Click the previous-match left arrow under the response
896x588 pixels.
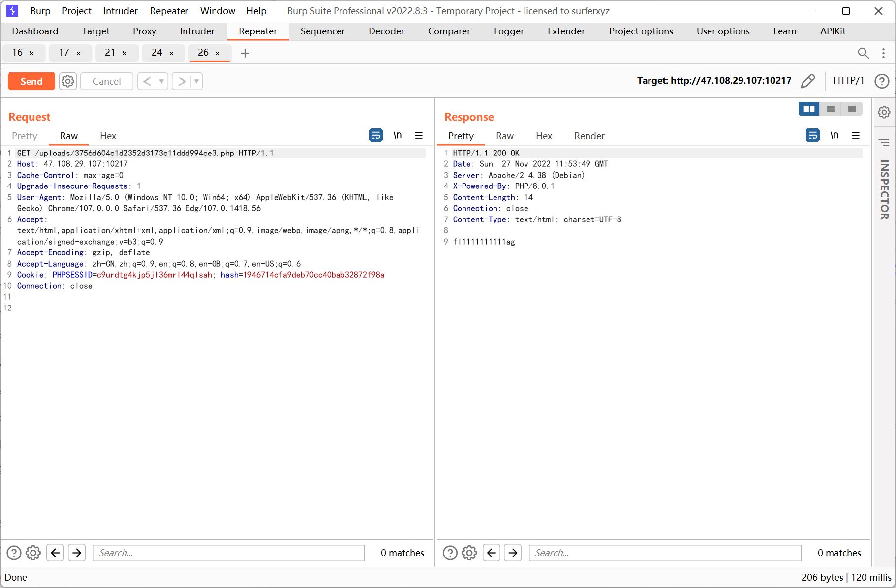click(492, 553)
